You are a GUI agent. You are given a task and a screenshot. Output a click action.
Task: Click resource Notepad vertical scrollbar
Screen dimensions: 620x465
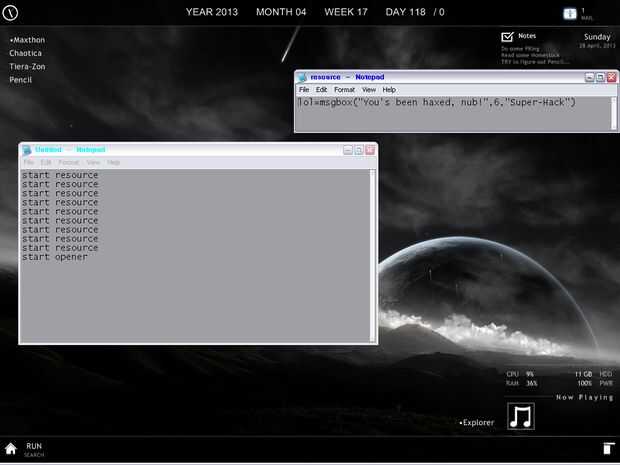[x=614, y=113]
